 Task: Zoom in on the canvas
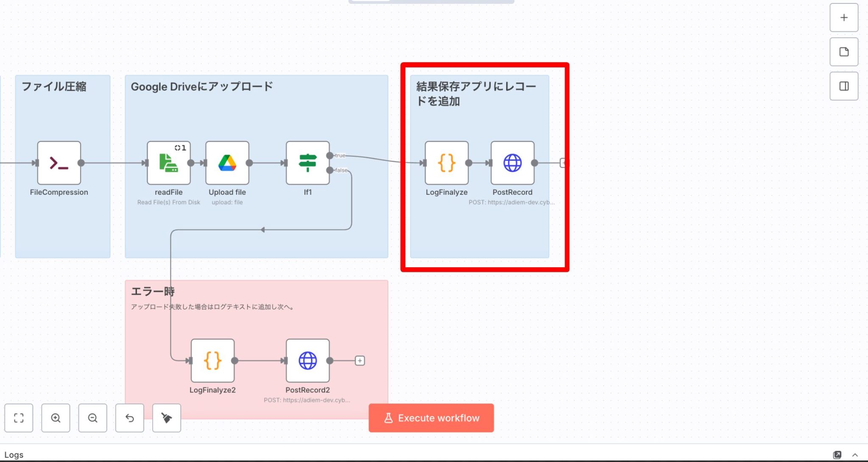tap(56, 418)
